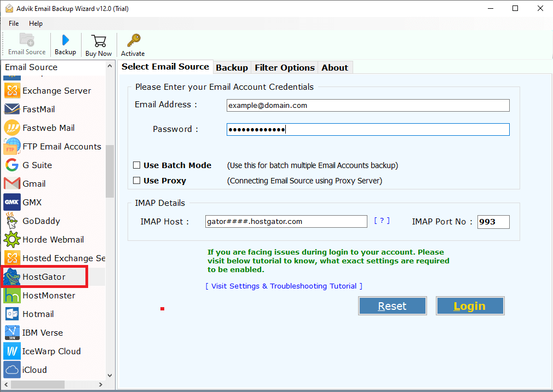Select the GoDaddy list label
The image size is (553, 392).
41,221
